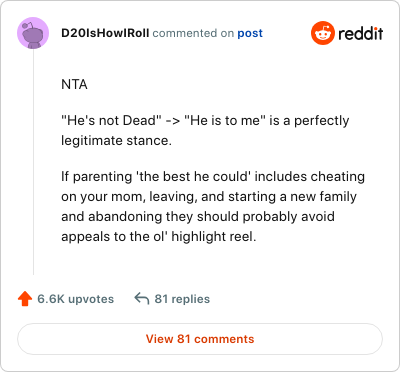Open the D20IsHowIRoll username profile
The image size is (400, 372).
click(105, 33)
